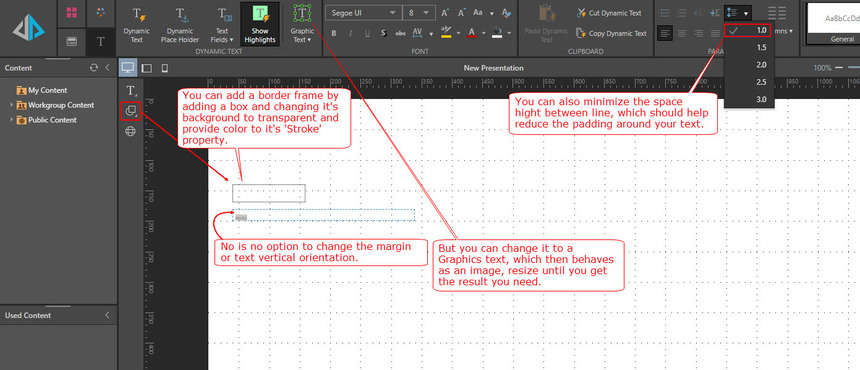Open the Aa change case dropdown
The image size is (860, 370).
483,13
